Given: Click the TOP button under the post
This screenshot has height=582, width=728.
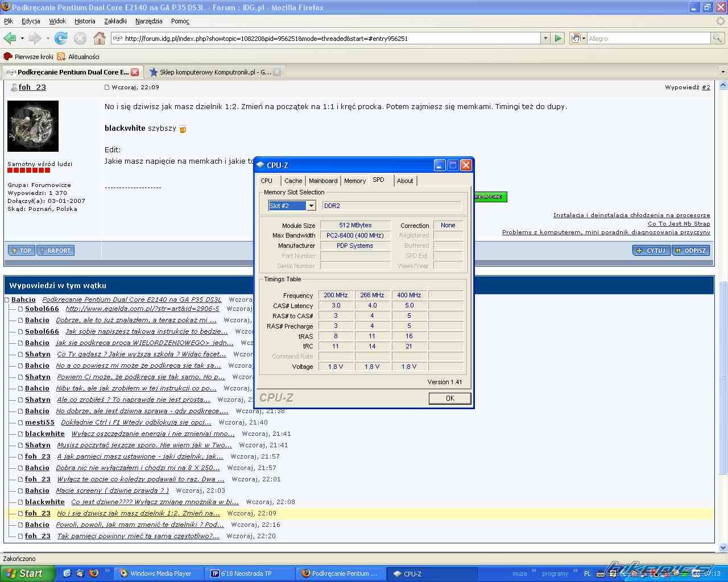Looking at the screenshot, I should (22, 251).
